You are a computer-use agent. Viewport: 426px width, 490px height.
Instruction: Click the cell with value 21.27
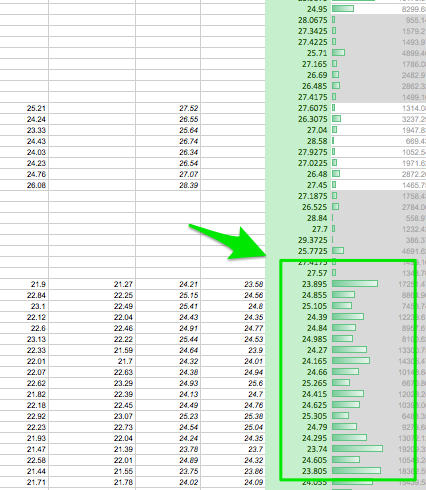pos(92,284)
